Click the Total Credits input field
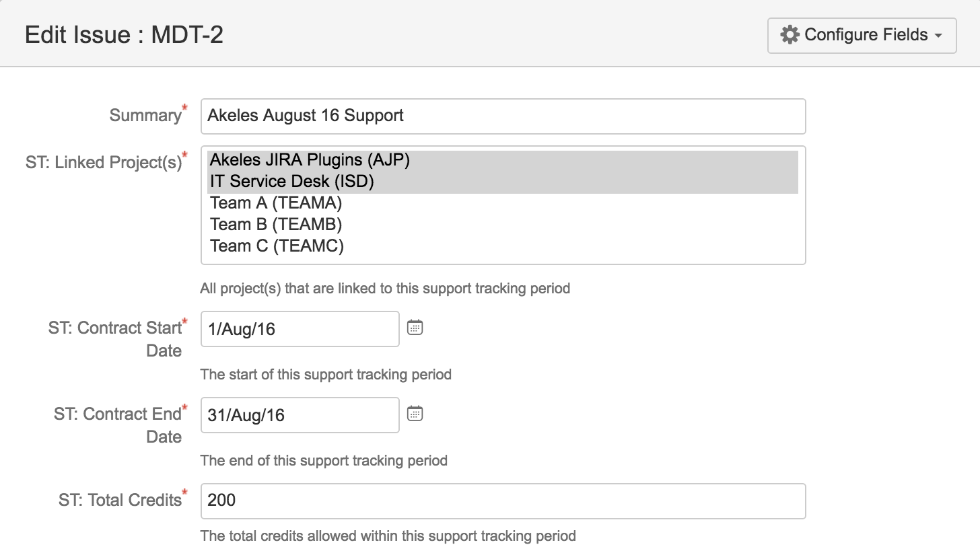 tap(503, 501)
